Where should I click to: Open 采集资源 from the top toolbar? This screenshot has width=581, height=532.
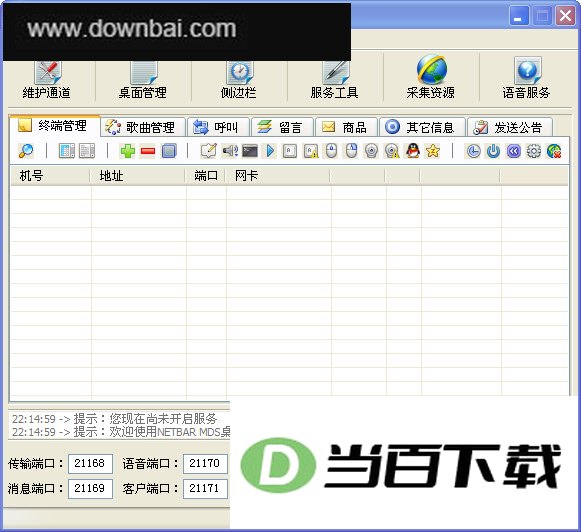coord(431,77)
